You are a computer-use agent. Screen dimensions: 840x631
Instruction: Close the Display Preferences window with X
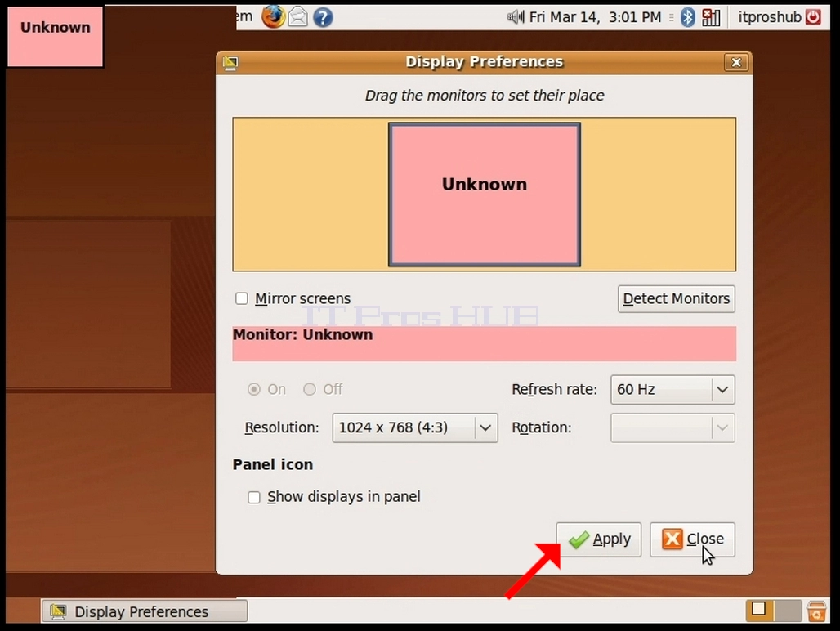click(x=736, y=63)
